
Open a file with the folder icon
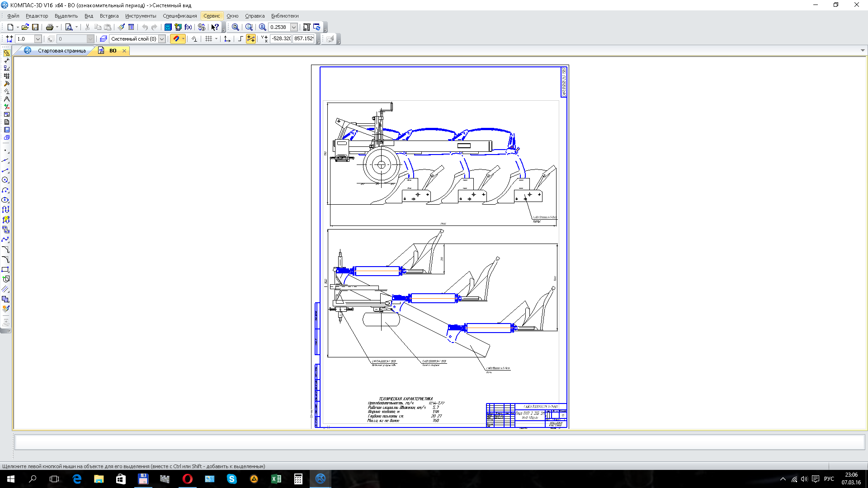point(25,27)
